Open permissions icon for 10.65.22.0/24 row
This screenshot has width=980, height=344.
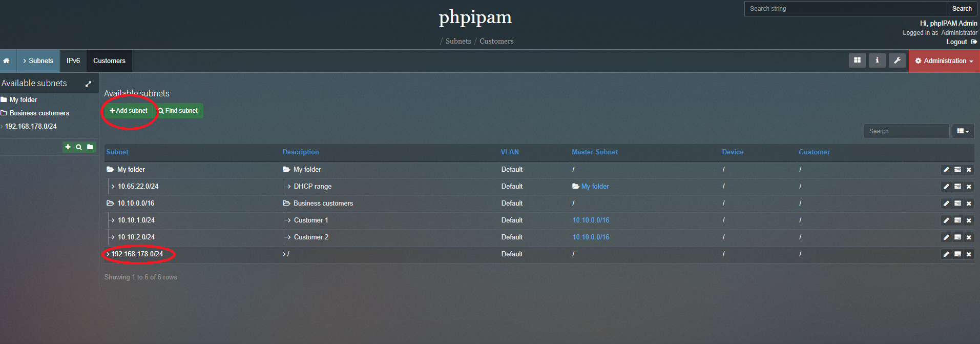tap(957, 187)
